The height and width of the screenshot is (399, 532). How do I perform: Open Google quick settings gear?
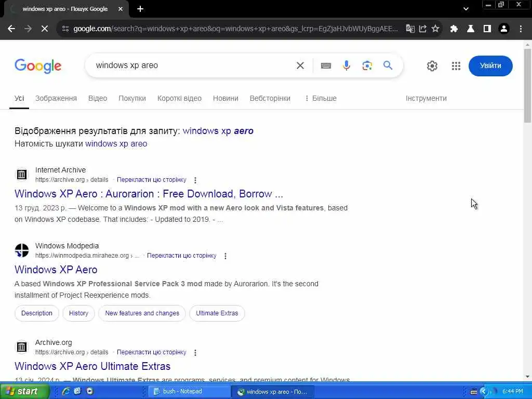tap(432, 66)
